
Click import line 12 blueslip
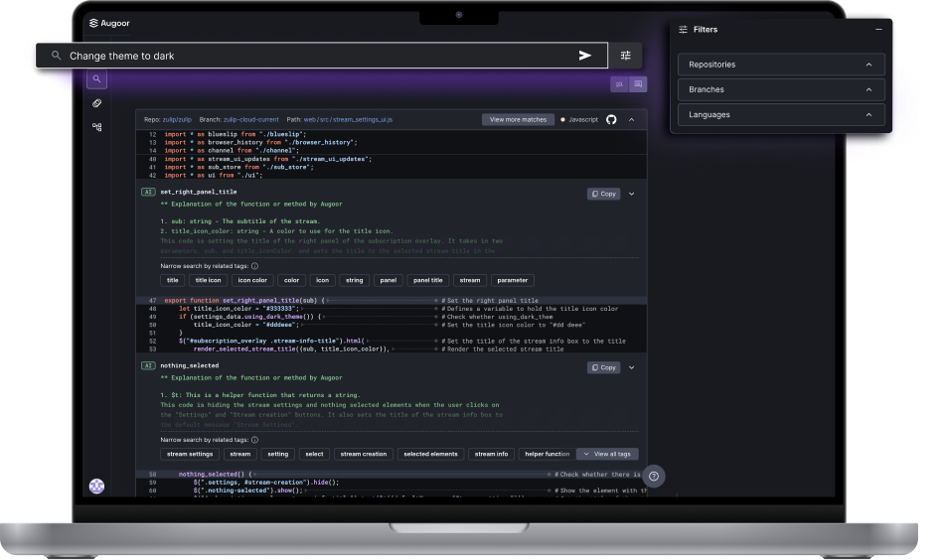click(235, 134)
